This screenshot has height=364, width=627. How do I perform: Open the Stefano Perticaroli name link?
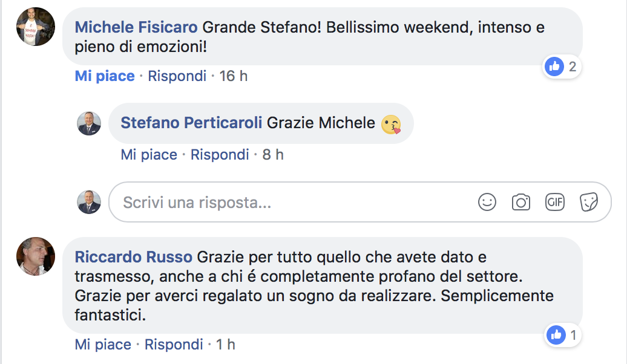point(191,123)
